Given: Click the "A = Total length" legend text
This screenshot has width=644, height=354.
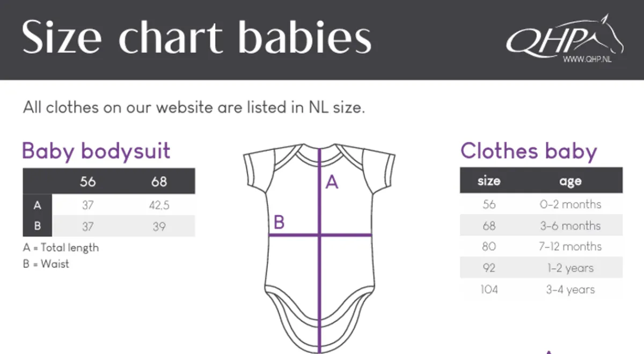Looking at the screenshot, I should pos(61,248).
